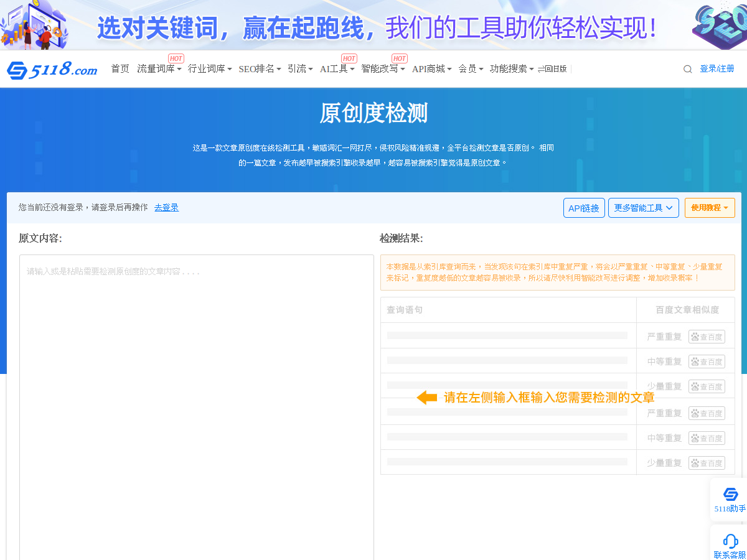Open 更多智能工具 dropdown
The width and height of the screenshot is (747, 560).
[644, 208]
